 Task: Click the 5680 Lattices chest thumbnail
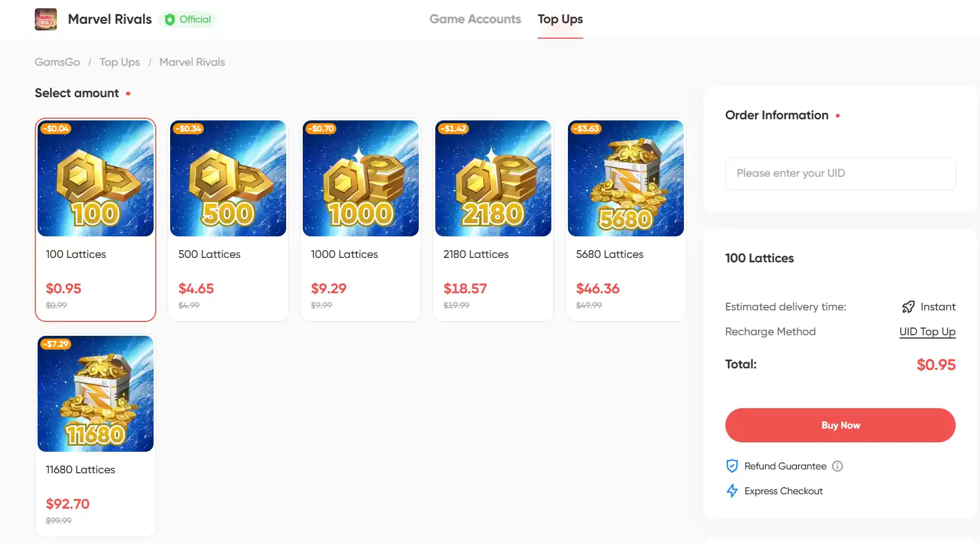pos(626,178)
